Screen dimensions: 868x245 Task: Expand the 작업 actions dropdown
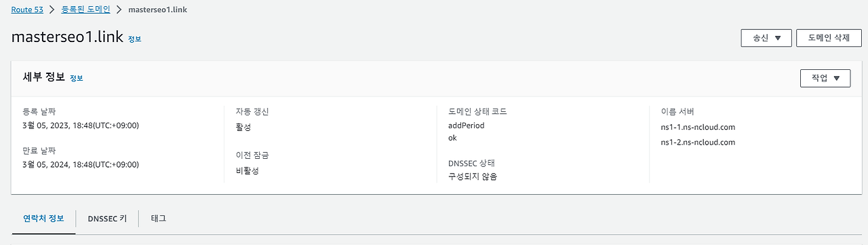825,78
